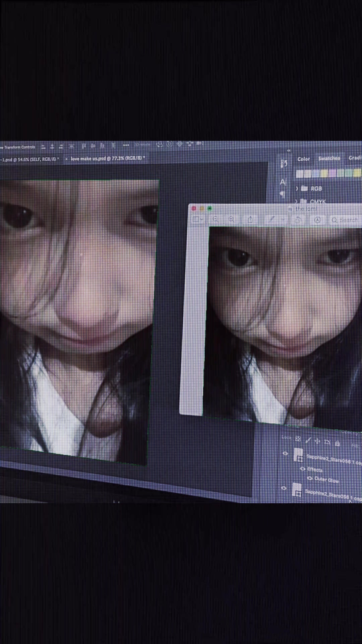Select 3D Orbit camera icon

click(160, 145)
